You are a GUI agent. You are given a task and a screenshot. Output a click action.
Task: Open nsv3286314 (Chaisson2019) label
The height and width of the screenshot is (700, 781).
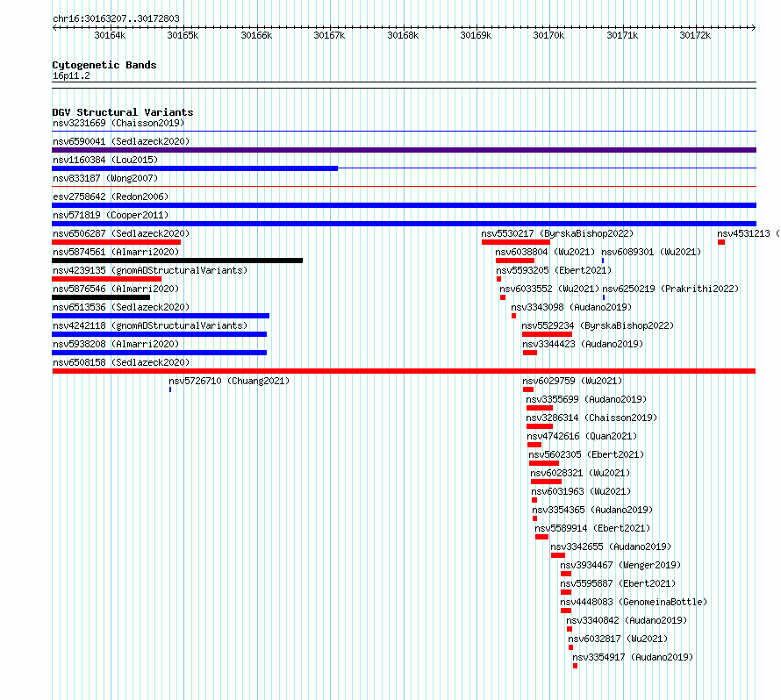(591, 418)
